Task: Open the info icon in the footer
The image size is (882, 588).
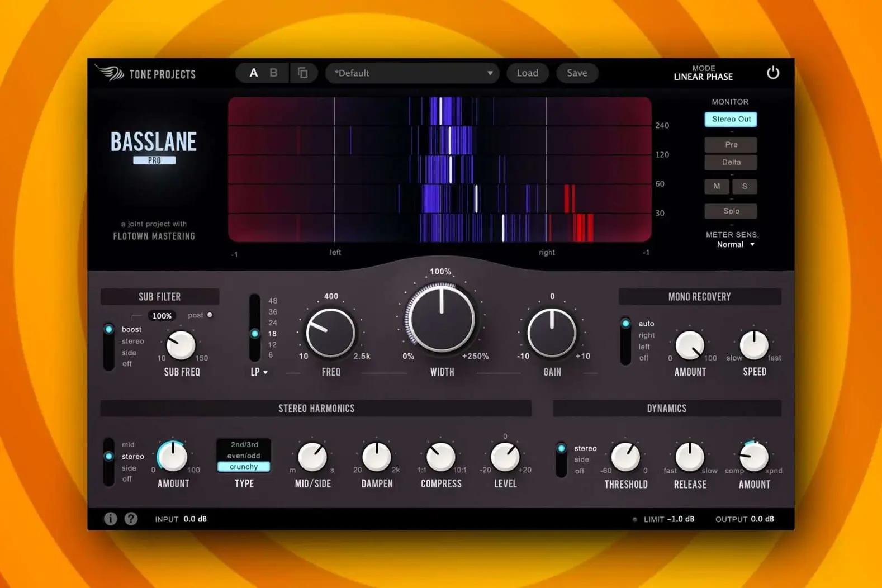Action: coord(111,519)
